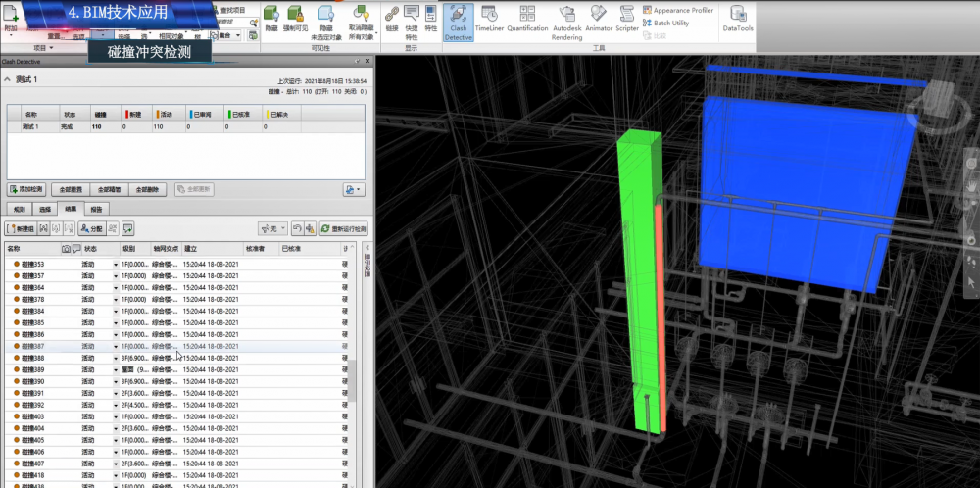The image size is (980, 488).
Task: Collapse the 测试 1 test header
Action: pyautogui.click(x=8, y=79)
